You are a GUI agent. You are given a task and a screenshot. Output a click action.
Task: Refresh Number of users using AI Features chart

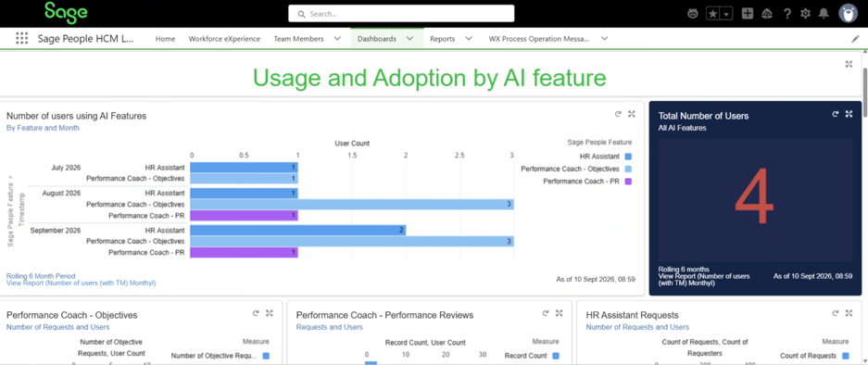pyautogui.click(x=618, y=114)
